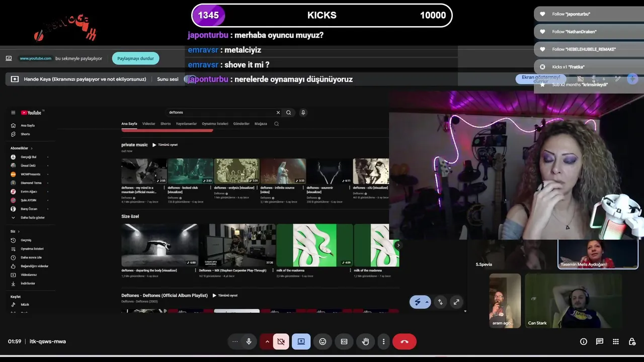Screen dimensions: 644x362
Task: Clear the deftones search text
Action: point(278,113)
